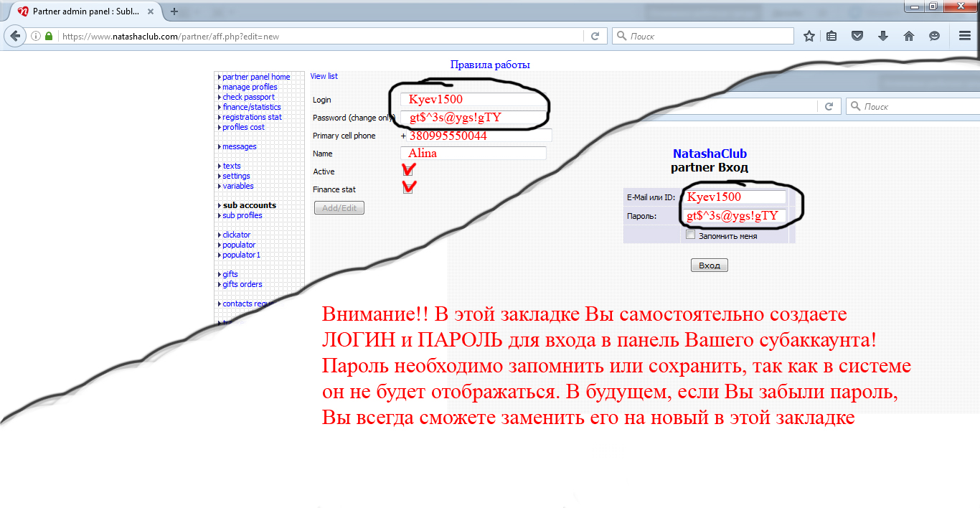The width and height of the screenshot is (980, 508).
Task: Click the bookmark star icon
Action: point(809,36)
